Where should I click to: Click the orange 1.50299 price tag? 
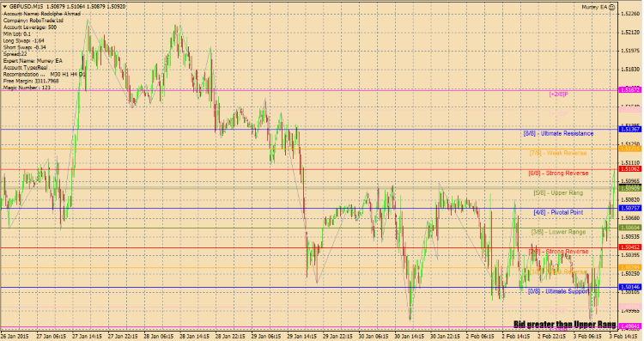tap(630, 267)
